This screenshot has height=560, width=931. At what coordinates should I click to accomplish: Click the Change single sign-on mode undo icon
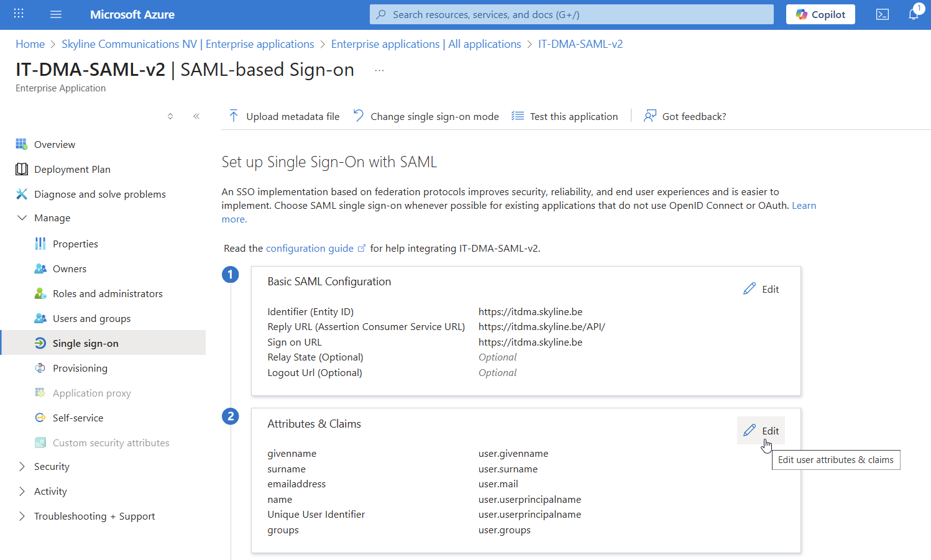point(359,116)
